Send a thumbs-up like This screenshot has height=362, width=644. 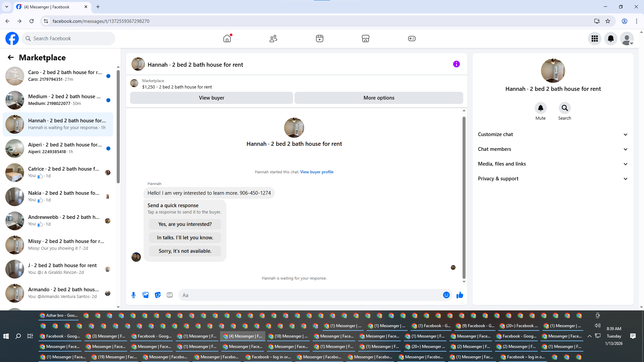coord(460,295)
